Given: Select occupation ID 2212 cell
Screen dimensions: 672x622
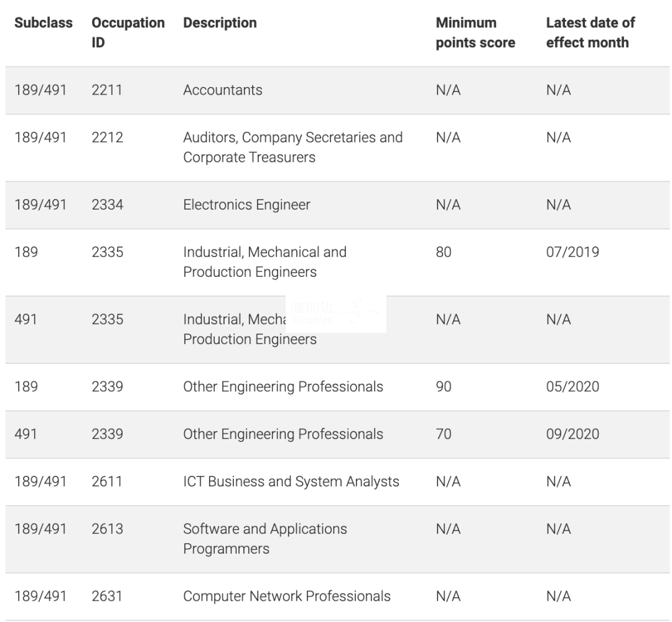Looking at the screenshot, I should coord(107,137).
